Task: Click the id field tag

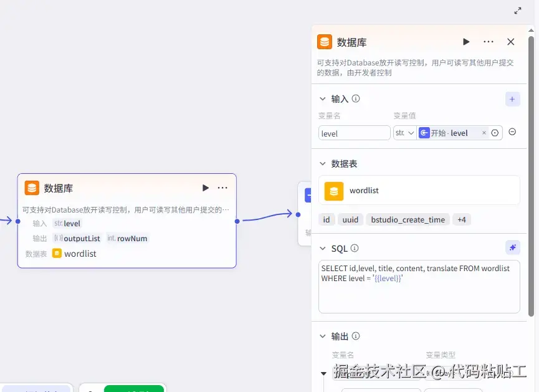Action: [x=327, y=220]
